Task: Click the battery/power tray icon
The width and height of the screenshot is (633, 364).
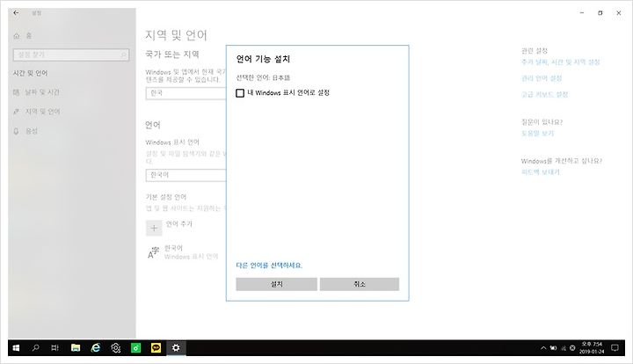Action: point(554,348)
